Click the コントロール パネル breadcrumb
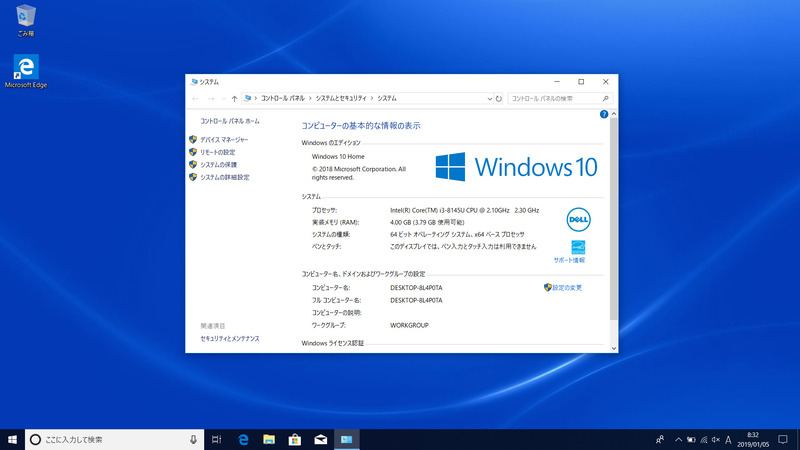 tap(283, 98)
